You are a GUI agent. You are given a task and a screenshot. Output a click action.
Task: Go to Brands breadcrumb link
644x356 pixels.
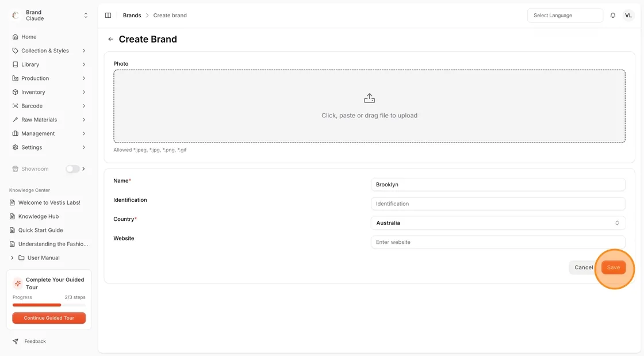click(x=132, y=15)
